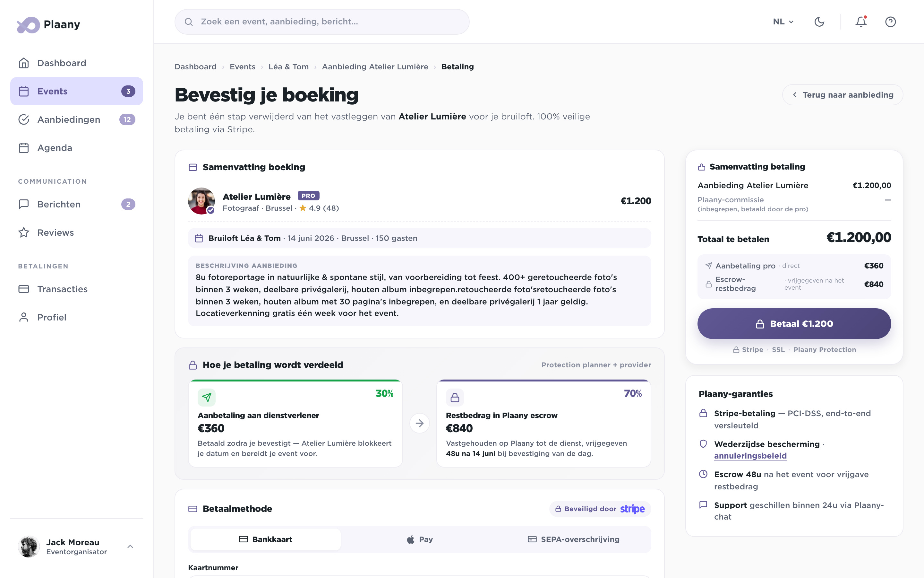Image resolution: width=924 pixels, height=578 pixels.
Task: Click Terug naar aanbieding button
Action: [x=842, y=95]
